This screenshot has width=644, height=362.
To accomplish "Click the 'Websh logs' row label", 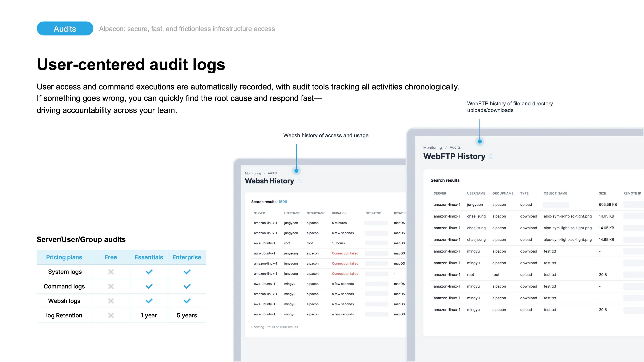I will pyautogui.click(x=64, y=301).
